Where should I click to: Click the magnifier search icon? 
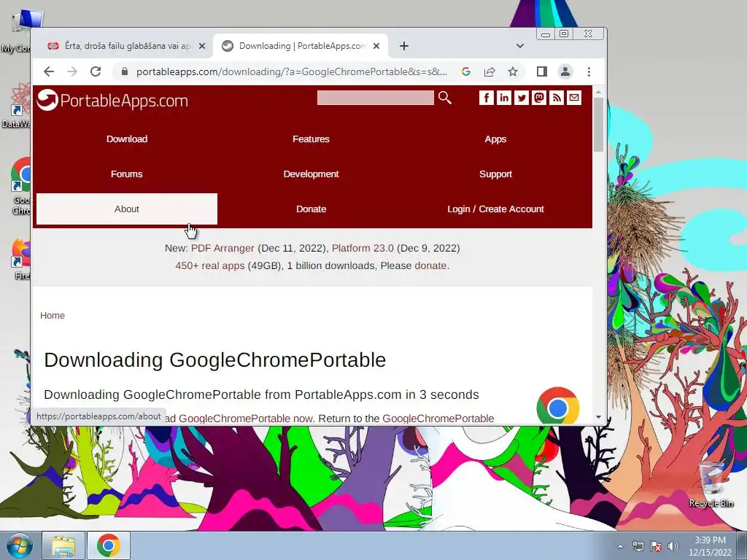click(444, 98)
